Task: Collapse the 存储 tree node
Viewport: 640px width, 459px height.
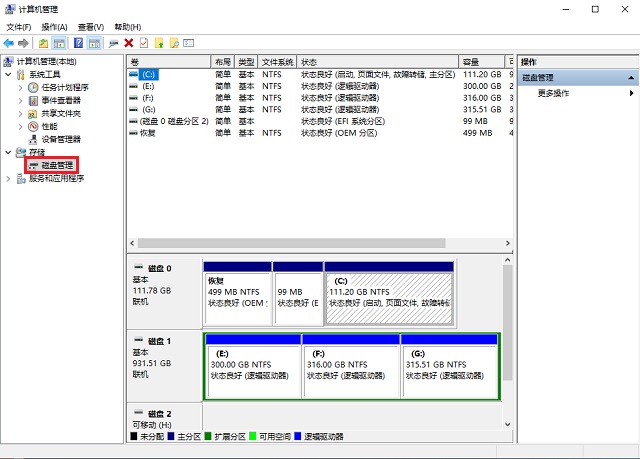Action: tap(9, 152)
